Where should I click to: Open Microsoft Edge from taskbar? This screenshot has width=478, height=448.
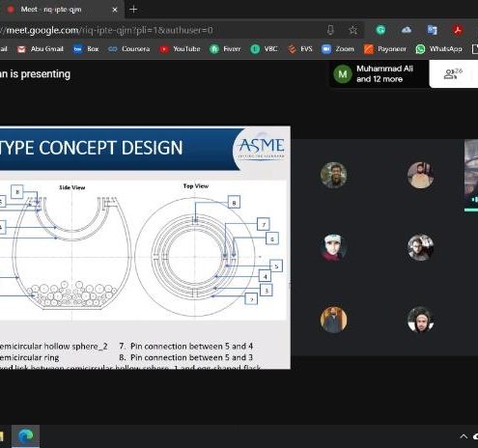pyautogui.click(x=26, y=436)
